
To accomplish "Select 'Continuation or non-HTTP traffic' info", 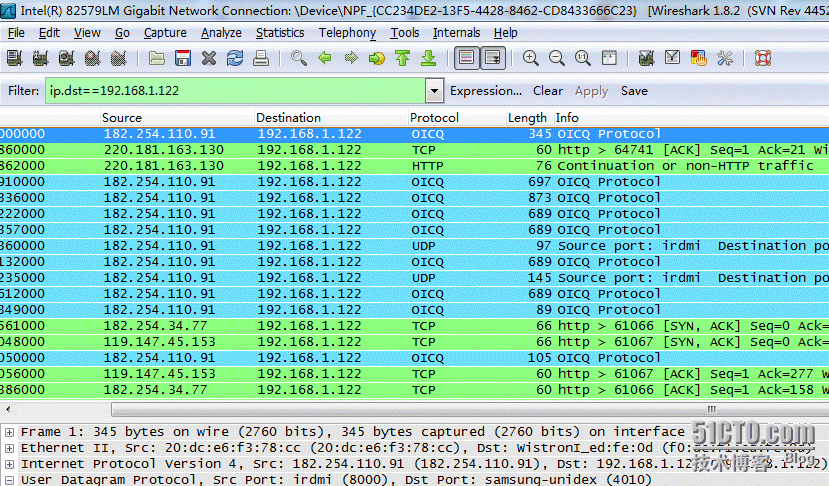I will click(x=685, y=166).
